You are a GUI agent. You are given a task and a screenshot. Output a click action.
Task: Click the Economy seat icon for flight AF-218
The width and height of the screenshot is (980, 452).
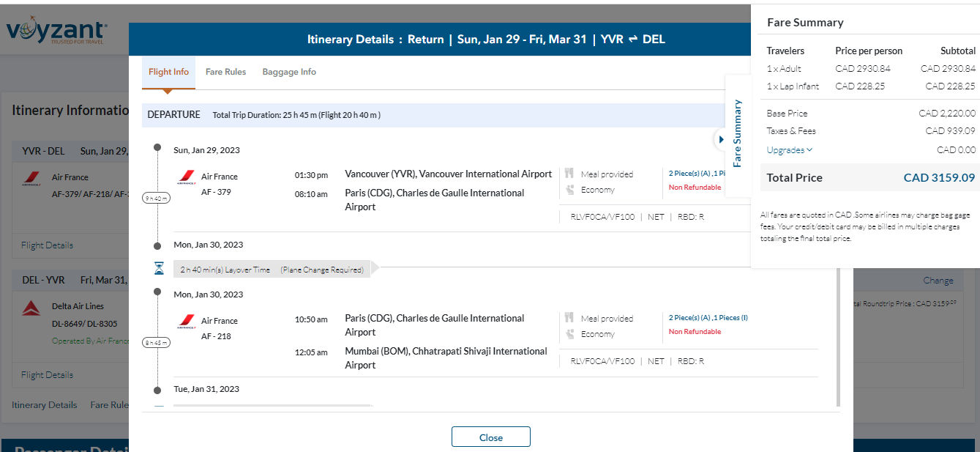[569, 334]
